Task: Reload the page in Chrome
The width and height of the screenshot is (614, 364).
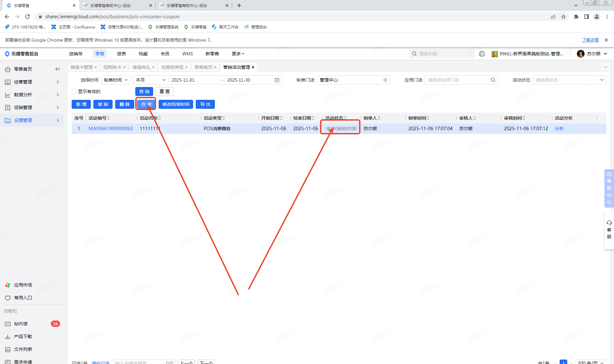Action: pos(28,17)
